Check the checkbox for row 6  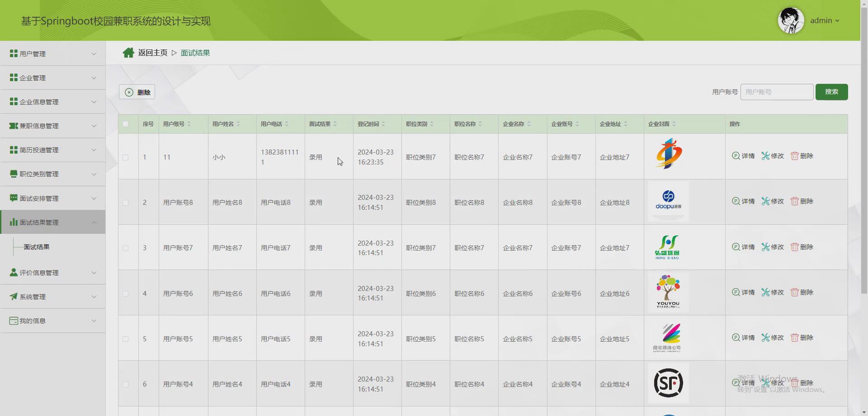(126, 384)
